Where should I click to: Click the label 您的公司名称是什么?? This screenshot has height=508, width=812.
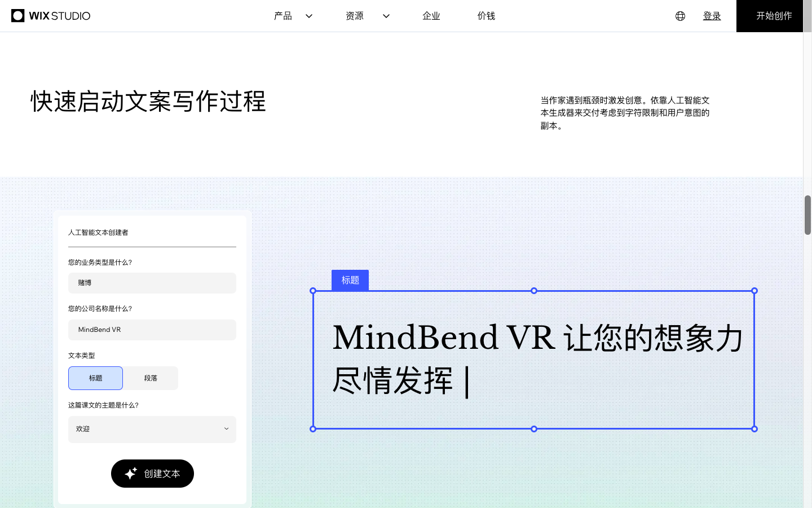[x=100, y=309]
